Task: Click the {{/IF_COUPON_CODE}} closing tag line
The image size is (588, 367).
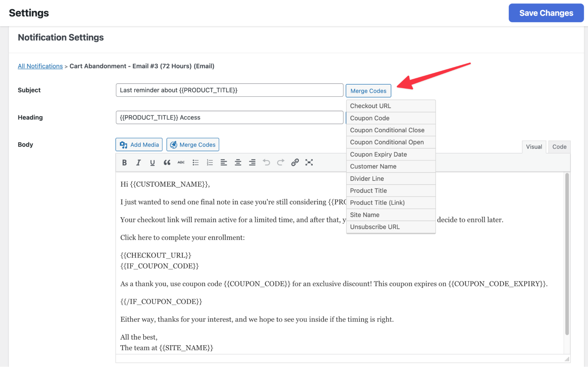Action: pos(161,302)
